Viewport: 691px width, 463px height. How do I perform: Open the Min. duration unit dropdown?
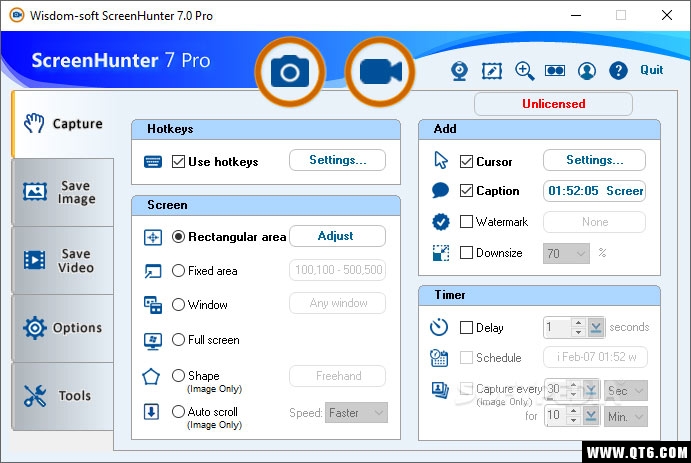(626, 416)
